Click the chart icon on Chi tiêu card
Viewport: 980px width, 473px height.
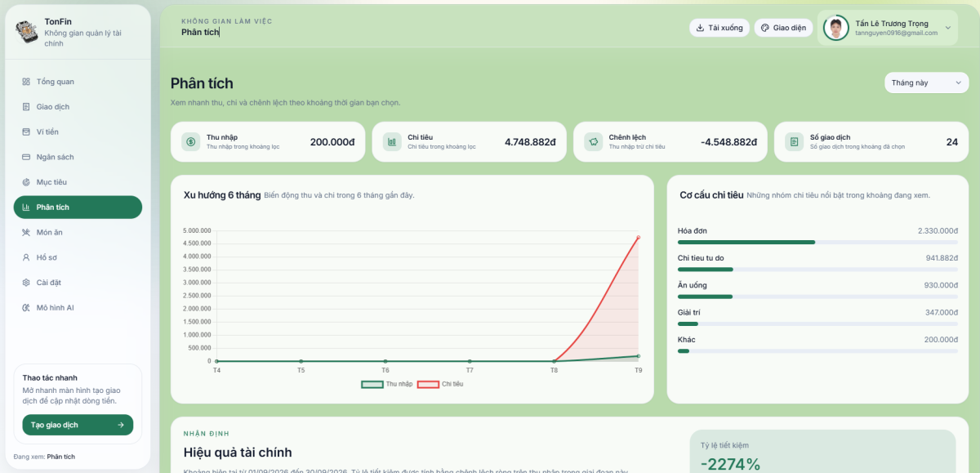pos(392,142)
